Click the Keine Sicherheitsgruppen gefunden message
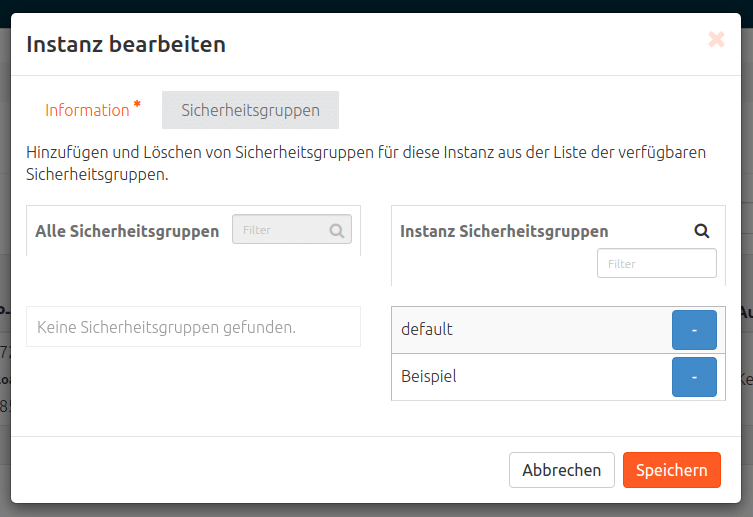This screenshot has width=753, height=517. coord(166,327)
